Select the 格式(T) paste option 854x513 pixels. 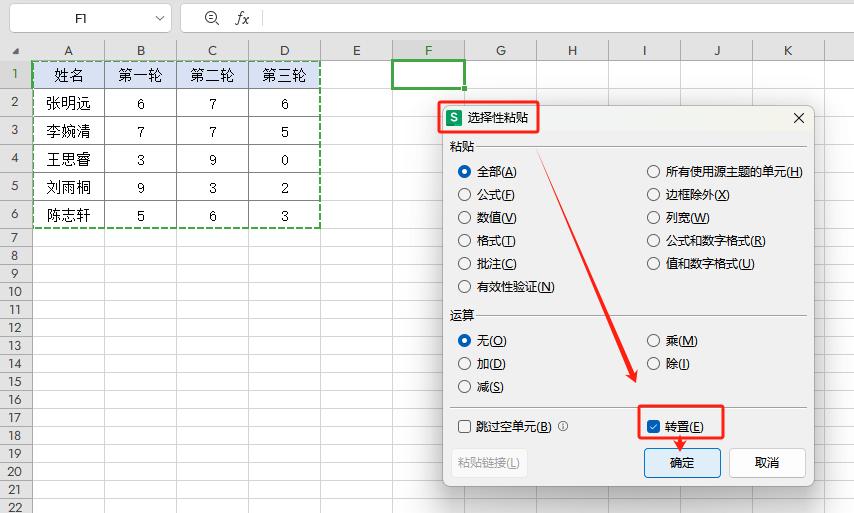487,240
